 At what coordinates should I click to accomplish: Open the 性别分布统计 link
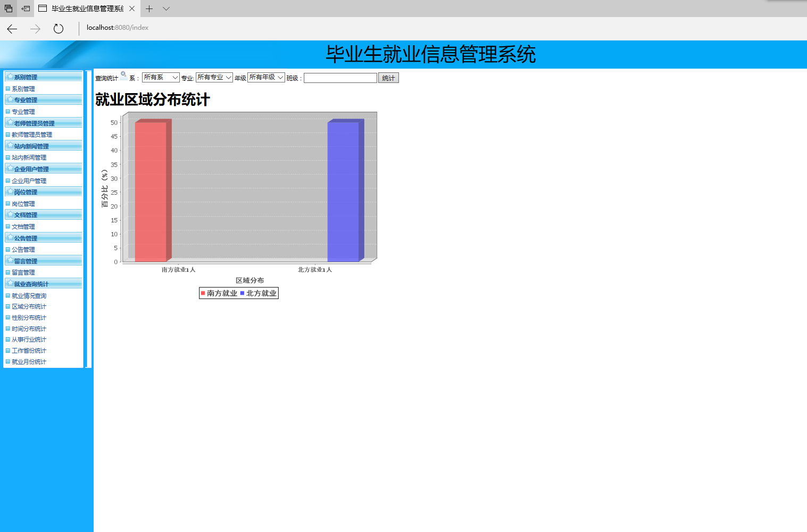coord(29,318)
